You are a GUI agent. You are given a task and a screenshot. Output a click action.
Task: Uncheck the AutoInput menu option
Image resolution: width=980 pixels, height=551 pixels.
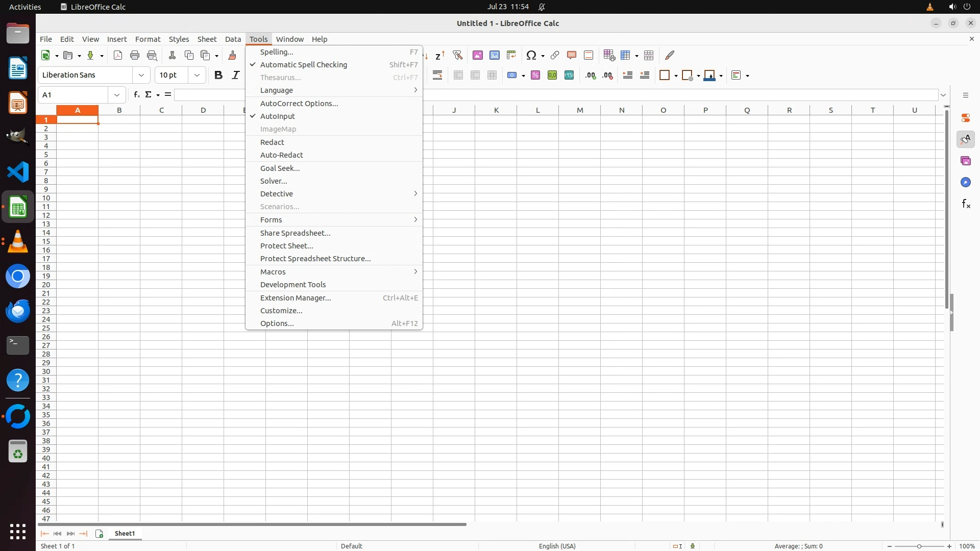(x=278, y=116)
